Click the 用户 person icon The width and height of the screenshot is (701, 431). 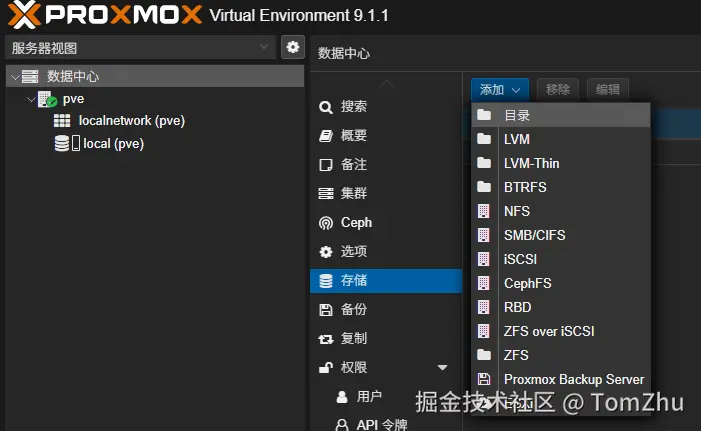click(342, 397)
